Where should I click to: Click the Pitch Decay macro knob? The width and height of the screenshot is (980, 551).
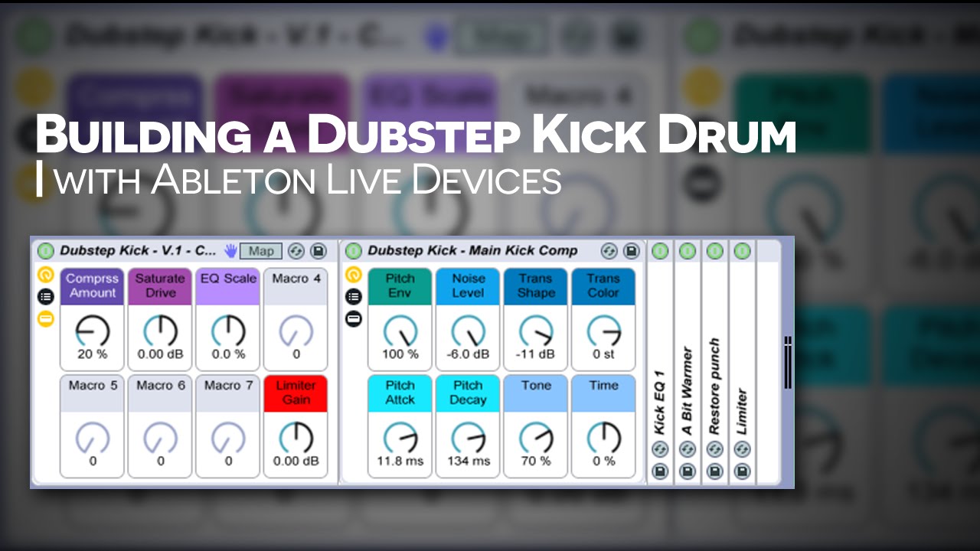pos(469,438)
